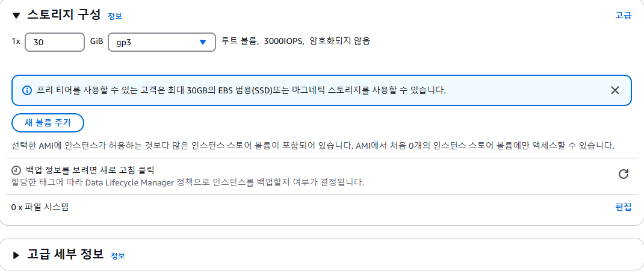Open 정보 link beside 고급 세부 정보
644x277 pixels.
118,256
